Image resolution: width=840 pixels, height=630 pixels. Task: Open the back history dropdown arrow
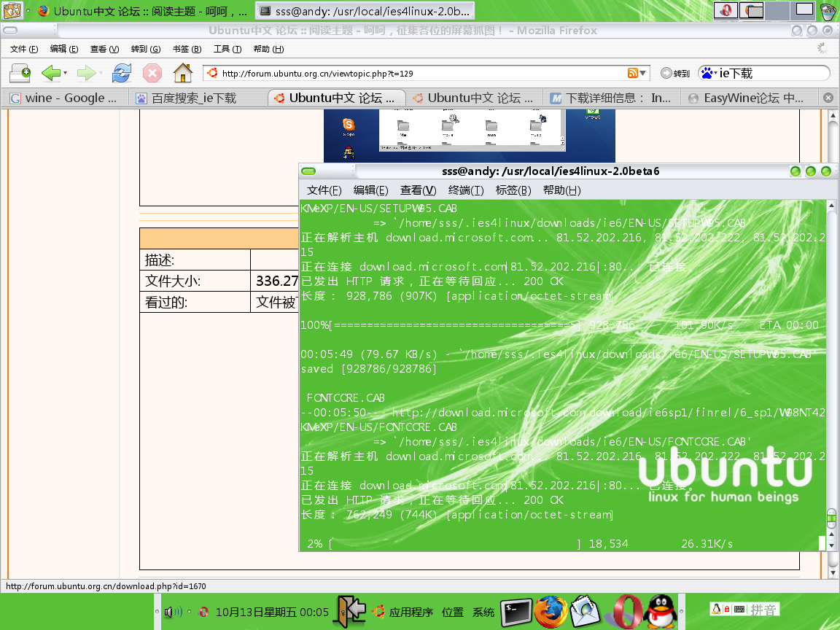(65, 73)
